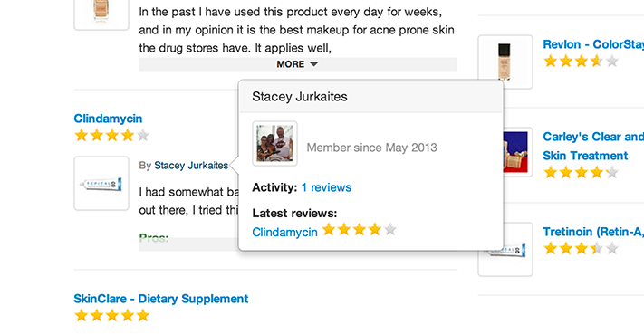The image size is (644, 334).
Task: Click the Carley's Skin Treatment star rating
Action: 581,172
